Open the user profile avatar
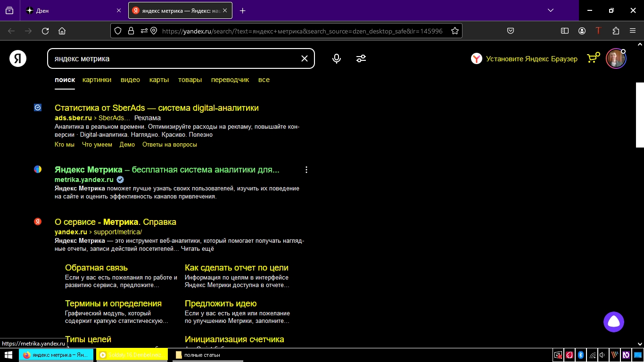The width and height of the screenshot is (644, 362). tap(616, 59)
